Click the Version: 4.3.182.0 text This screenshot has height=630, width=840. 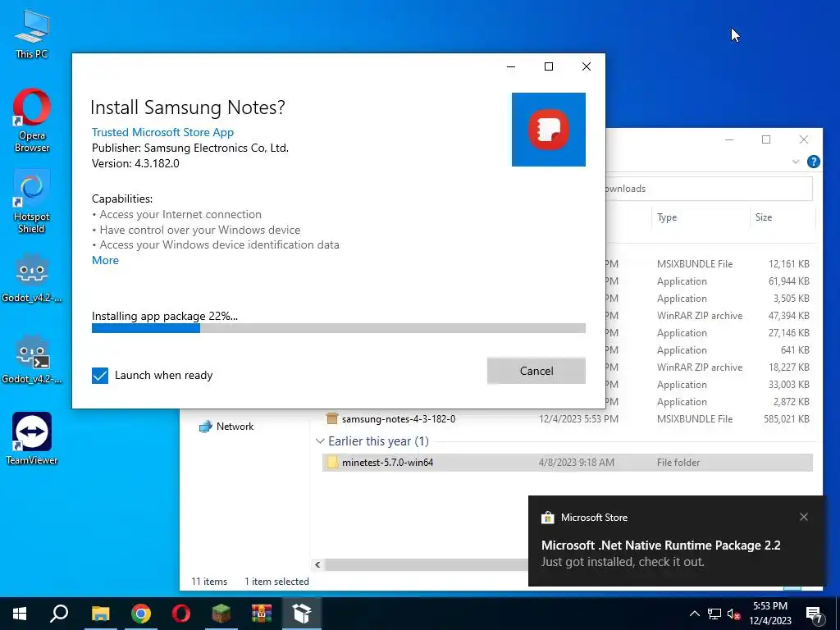(135, 163)
